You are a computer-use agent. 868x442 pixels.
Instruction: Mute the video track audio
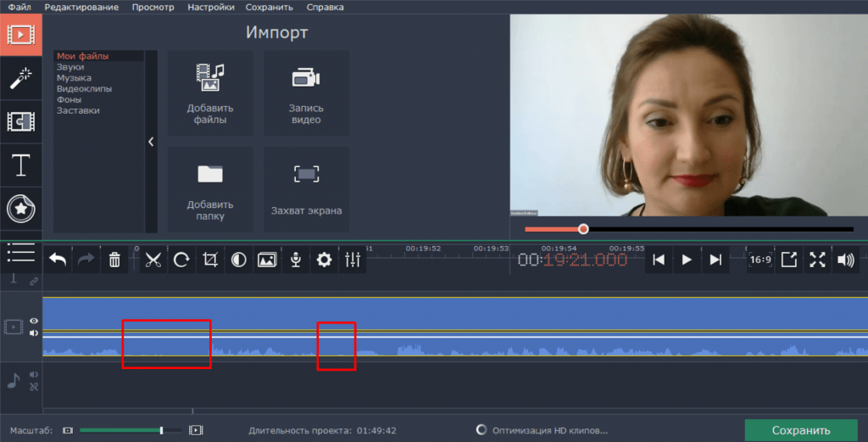34,333
